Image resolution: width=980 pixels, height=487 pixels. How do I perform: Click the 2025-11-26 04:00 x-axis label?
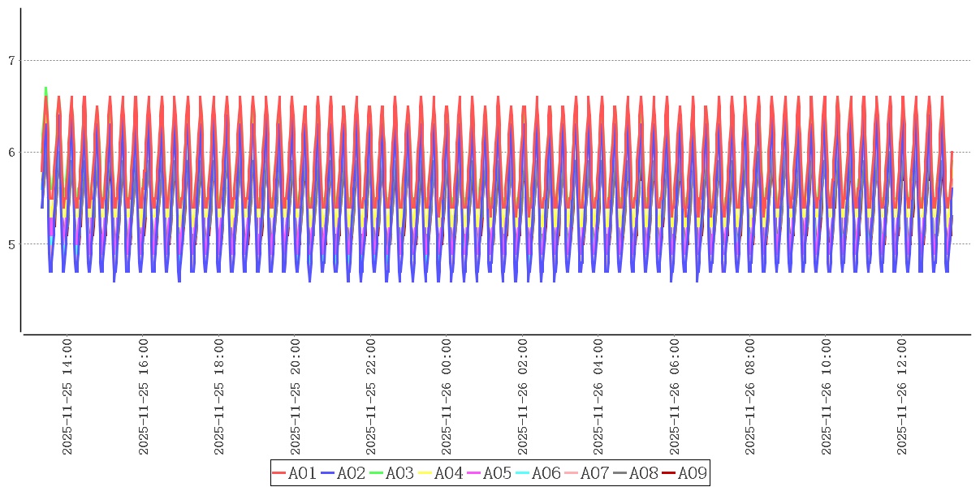tap(598, 397)
